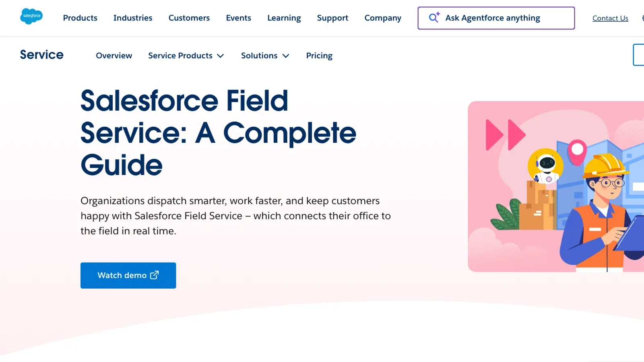Click the Salesforce Field Service guide heading
This screenshot has width=644, height=362.
tap(219, 133)
